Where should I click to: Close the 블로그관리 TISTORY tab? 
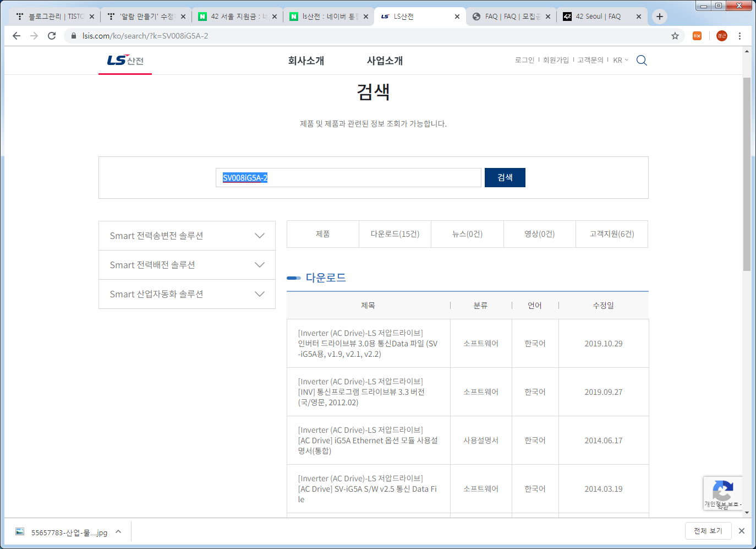(92, 17)
